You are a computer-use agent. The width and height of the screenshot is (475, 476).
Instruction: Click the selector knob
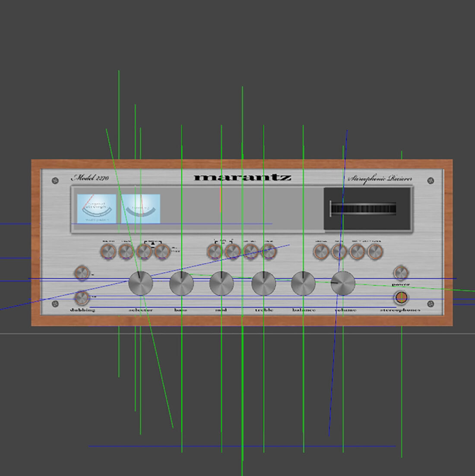point(141,283)
